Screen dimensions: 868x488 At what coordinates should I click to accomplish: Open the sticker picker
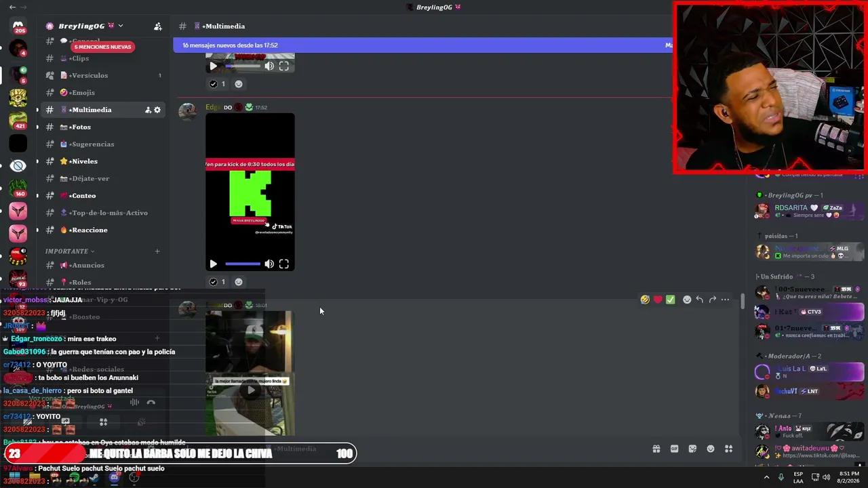coord(692,449)
